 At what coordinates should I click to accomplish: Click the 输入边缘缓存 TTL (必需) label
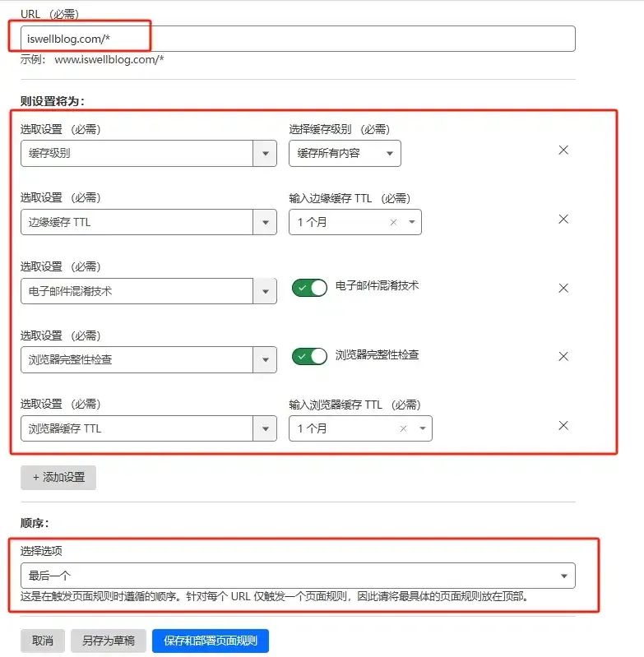pos(350,198)
